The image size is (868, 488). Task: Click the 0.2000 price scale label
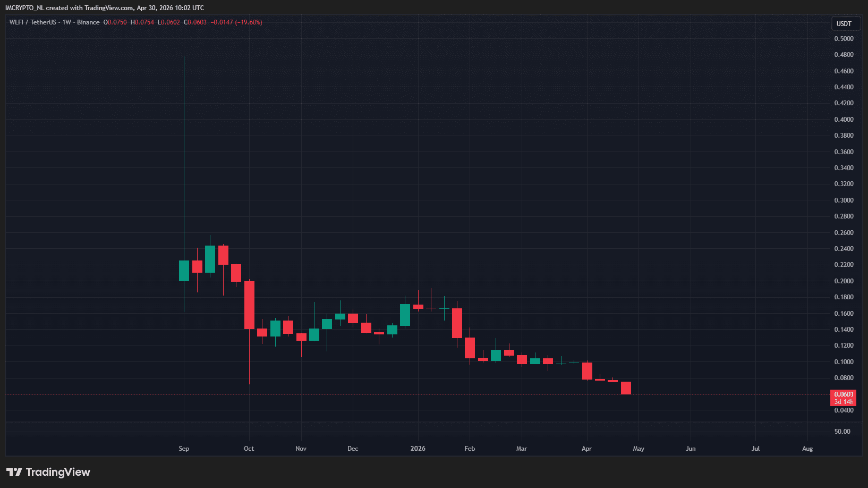(x=844, y=281)
